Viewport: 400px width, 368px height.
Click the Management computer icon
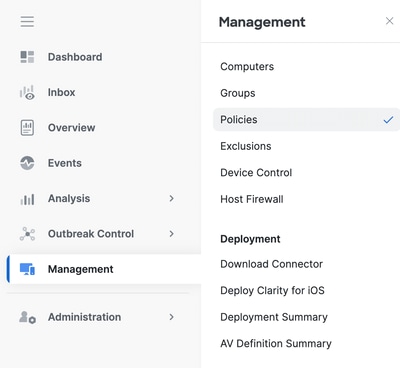pos(27,269)
